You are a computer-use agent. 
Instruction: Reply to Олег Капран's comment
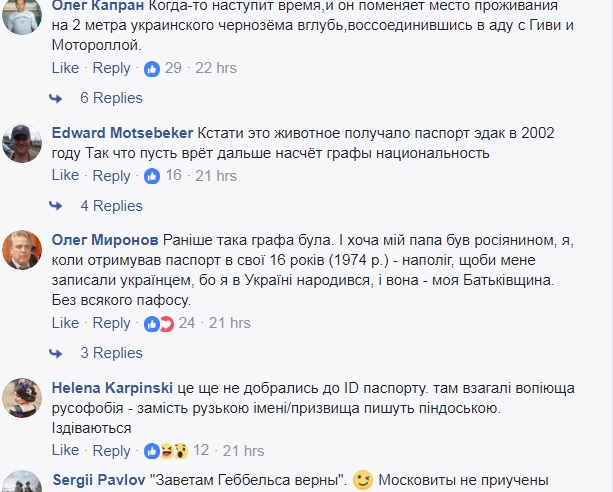coord(112,68)
